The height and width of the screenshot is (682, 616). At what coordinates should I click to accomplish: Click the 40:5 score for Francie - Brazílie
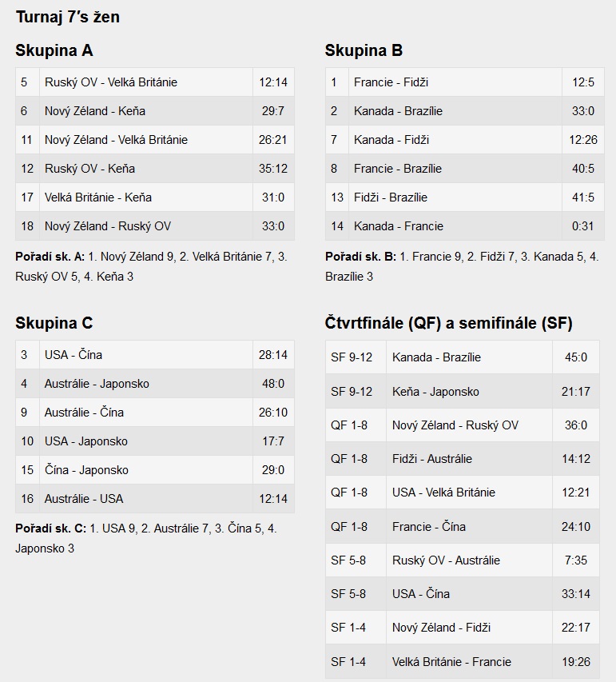point(583,169)
